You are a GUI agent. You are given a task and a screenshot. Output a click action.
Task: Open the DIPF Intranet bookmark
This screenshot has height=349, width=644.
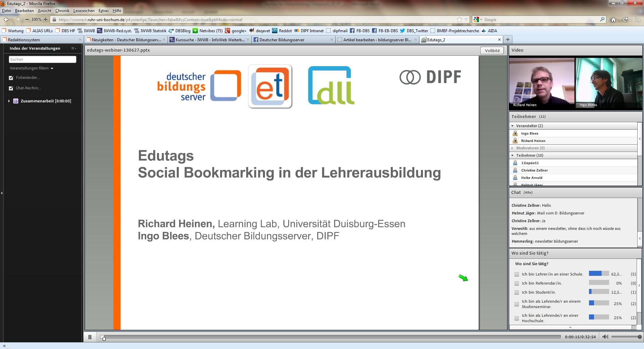(x=309, y=31)
